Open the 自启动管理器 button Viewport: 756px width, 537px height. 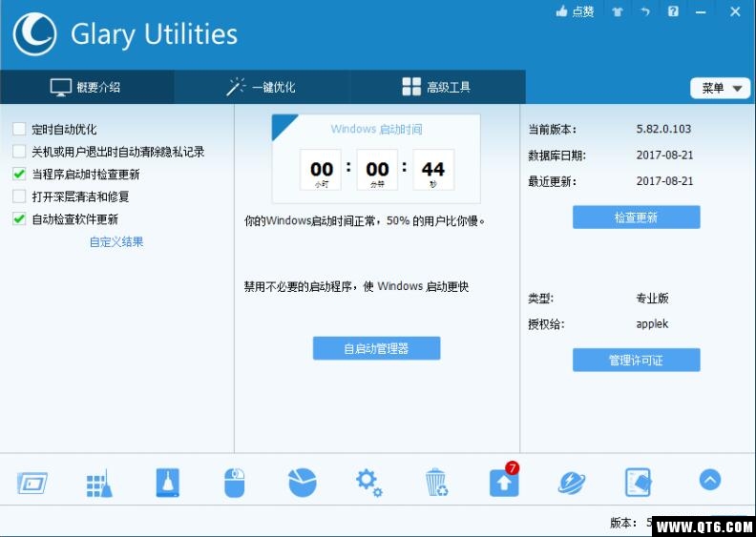(x=376, y=348)
